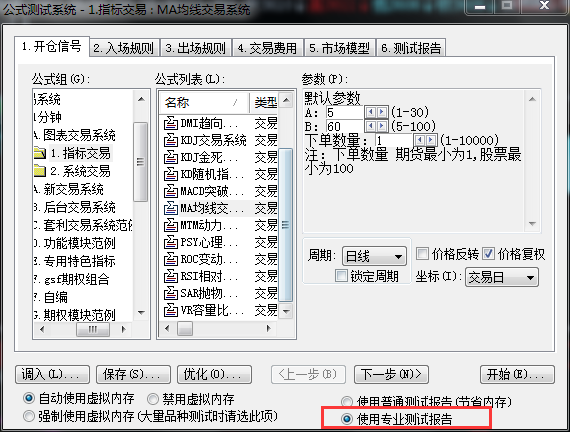Viewport: 570px width, 432px height.
Task: Click 公式组 horizontal scrollbar thumb
Action: coord(93,329)
